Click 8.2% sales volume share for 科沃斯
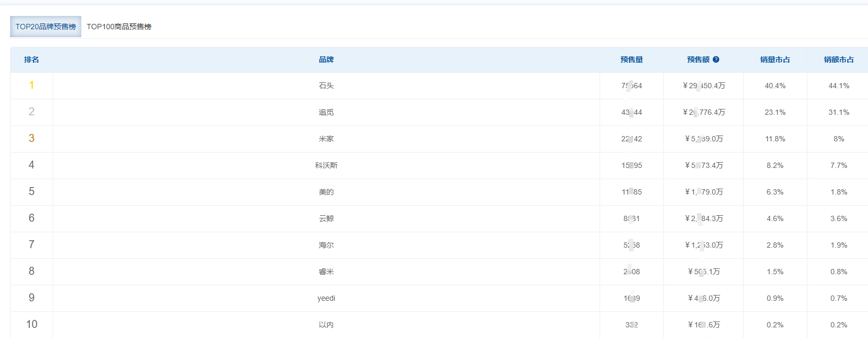 pos(775,165)
